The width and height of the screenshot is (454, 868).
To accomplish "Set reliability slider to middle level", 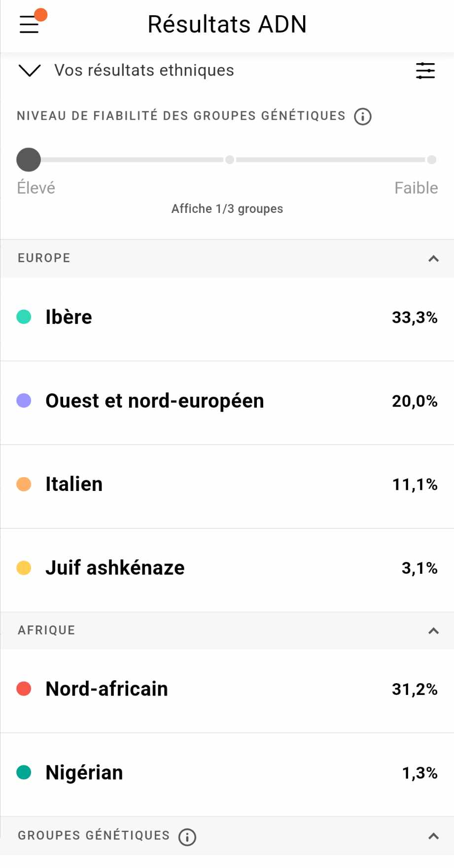I will point(230,160).
